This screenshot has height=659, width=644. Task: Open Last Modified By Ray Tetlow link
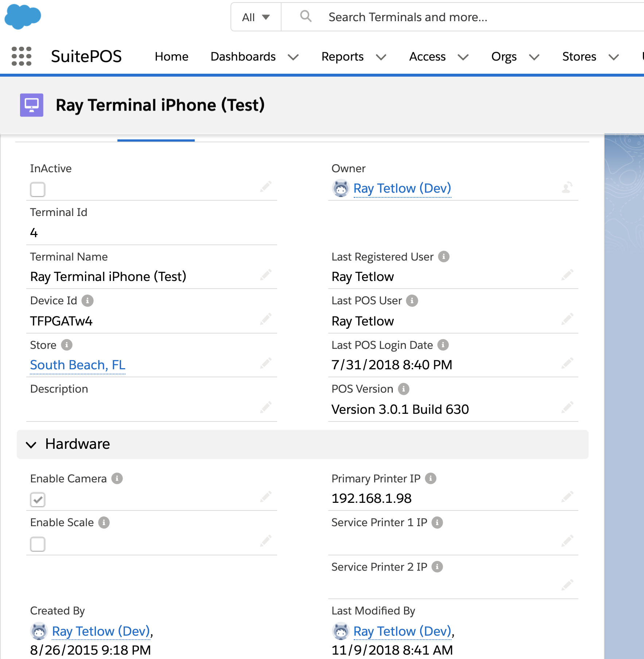(403, 631)
